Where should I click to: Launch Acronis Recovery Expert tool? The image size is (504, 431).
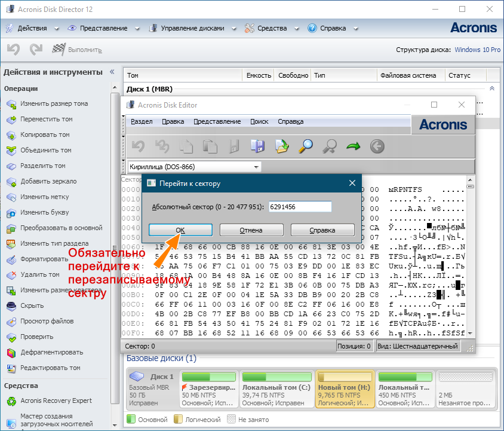pyautogui.click(x=56, y=400)
